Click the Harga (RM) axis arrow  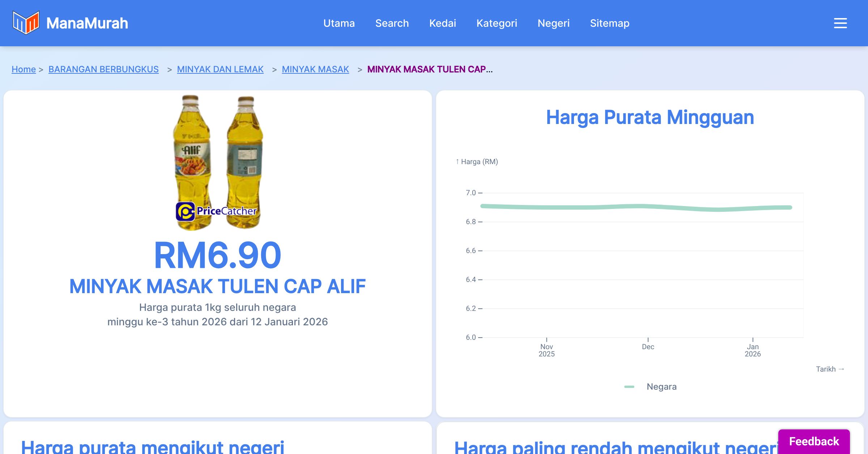(x=458, y=162)
